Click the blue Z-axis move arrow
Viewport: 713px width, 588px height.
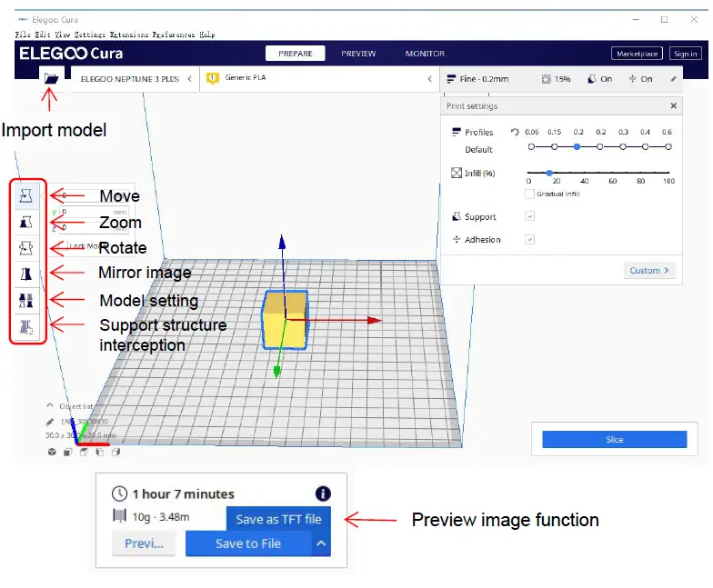(282, 242)
